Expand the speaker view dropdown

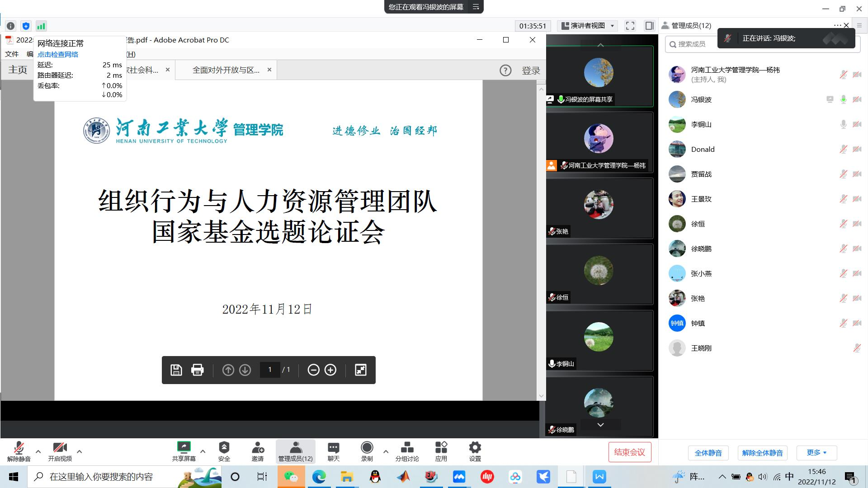[x=588, y=26]
